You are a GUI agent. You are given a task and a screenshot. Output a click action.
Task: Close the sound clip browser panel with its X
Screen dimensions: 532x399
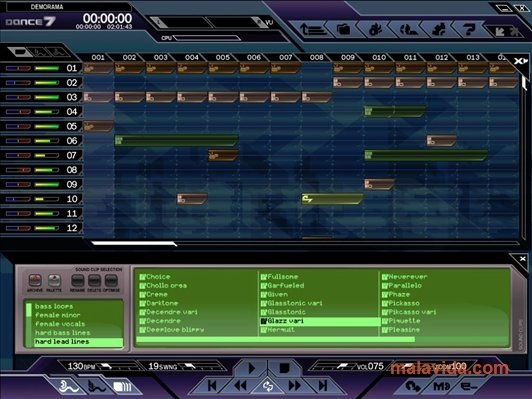pos(522,259)
